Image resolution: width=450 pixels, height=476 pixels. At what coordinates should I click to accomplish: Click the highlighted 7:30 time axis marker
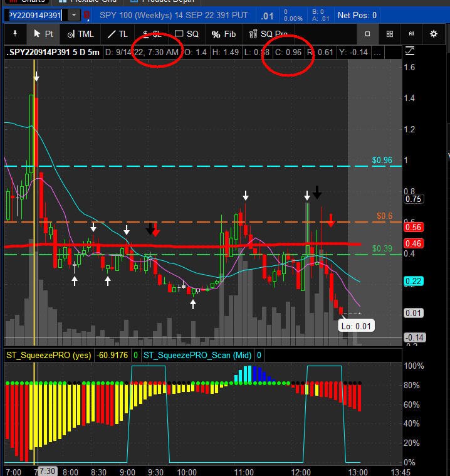point(48,471)
